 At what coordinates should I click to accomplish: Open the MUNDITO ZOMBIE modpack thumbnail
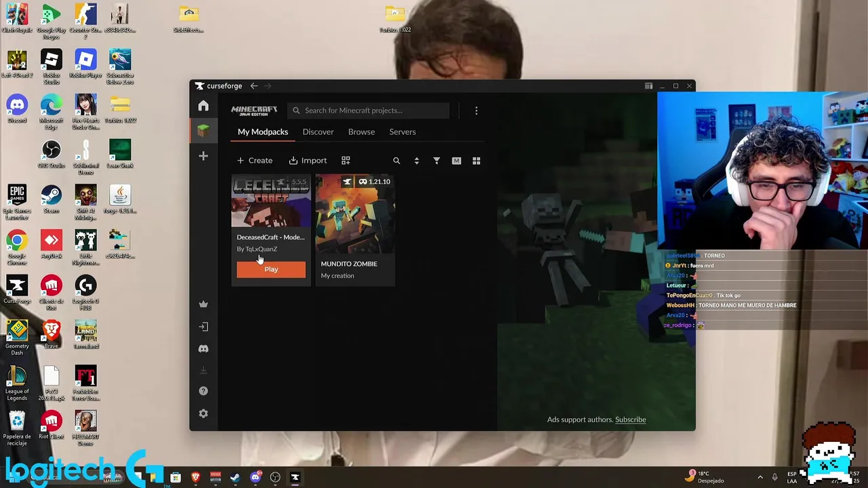click(355, 214)
